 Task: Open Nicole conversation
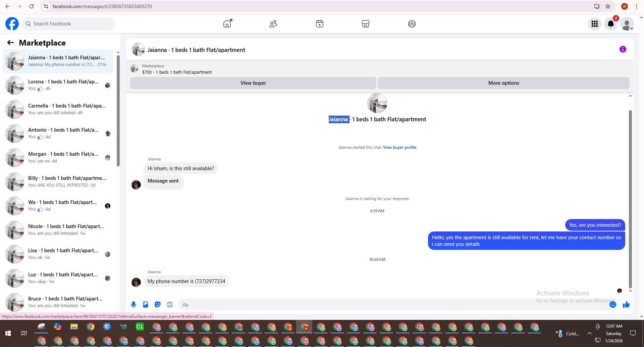(58, 230)
